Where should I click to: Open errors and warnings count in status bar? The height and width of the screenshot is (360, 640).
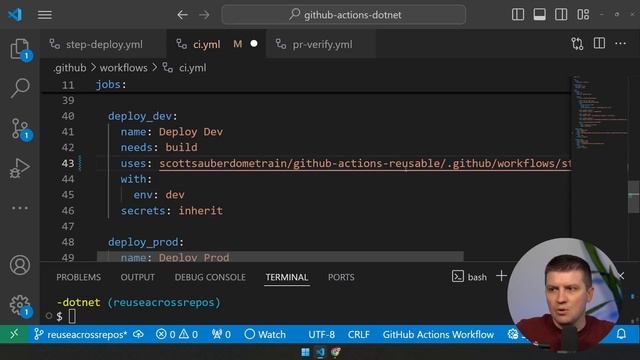[x=177, y=335]
